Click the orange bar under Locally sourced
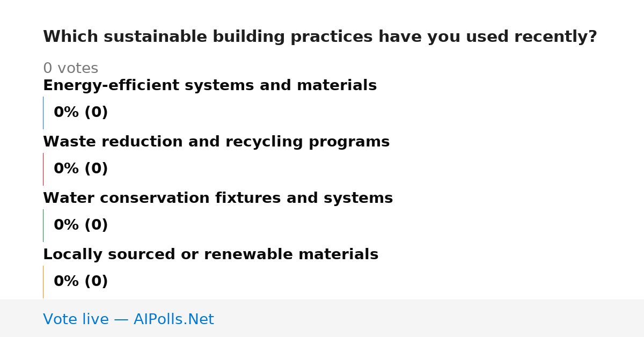Viewport: 644px width, 337px height. click(x=43, y=282)
